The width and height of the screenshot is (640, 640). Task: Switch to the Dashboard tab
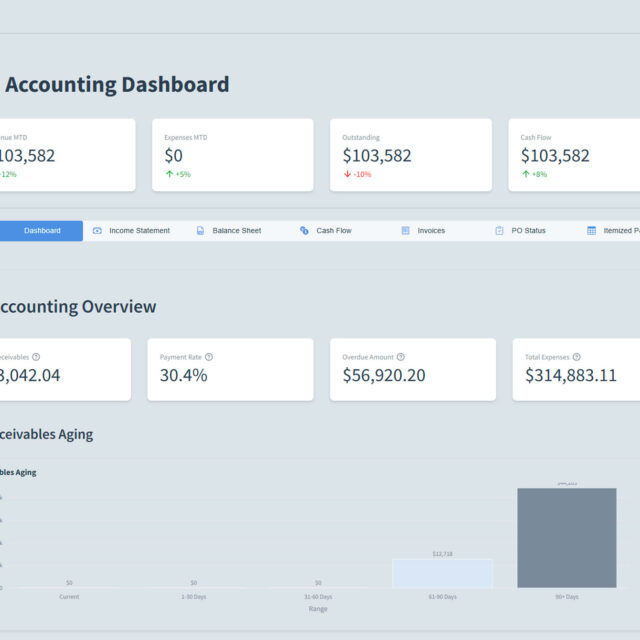tap(42, 231)
